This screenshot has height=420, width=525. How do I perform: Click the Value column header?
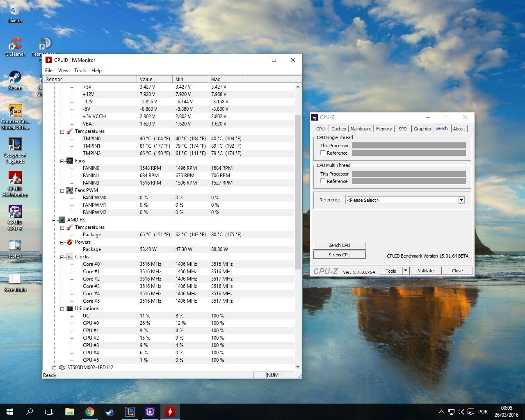pyautogui.click(x=155, y=80)
